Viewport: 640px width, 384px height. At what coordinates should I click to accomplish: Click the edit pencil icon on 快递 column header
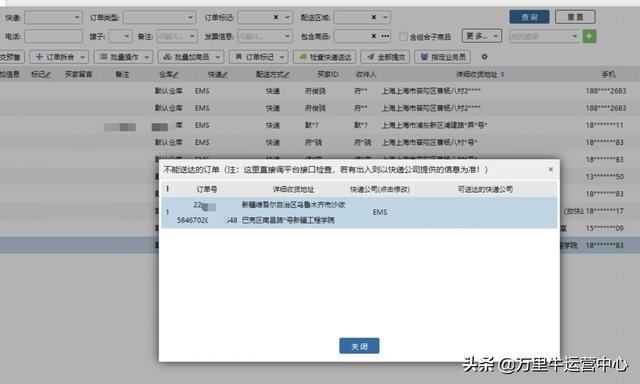(x=225, y=75)
